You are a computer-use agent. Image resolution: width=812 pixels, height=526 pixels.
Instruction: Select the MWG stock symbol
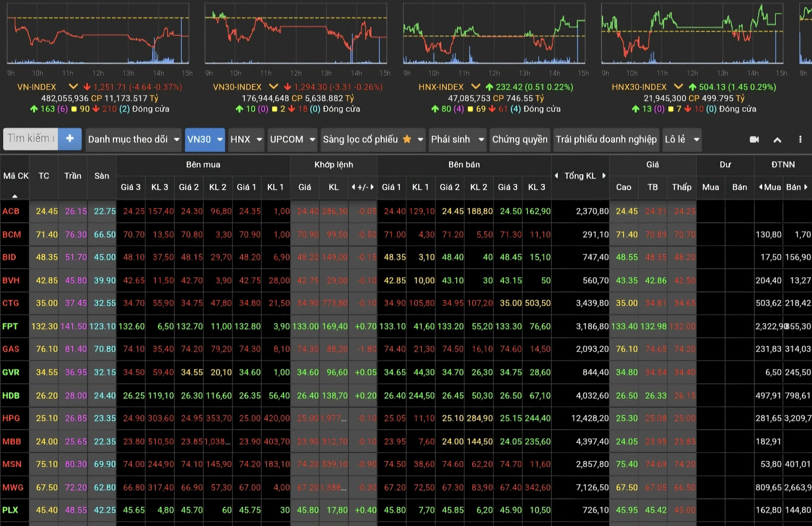(x=13, y=487)
